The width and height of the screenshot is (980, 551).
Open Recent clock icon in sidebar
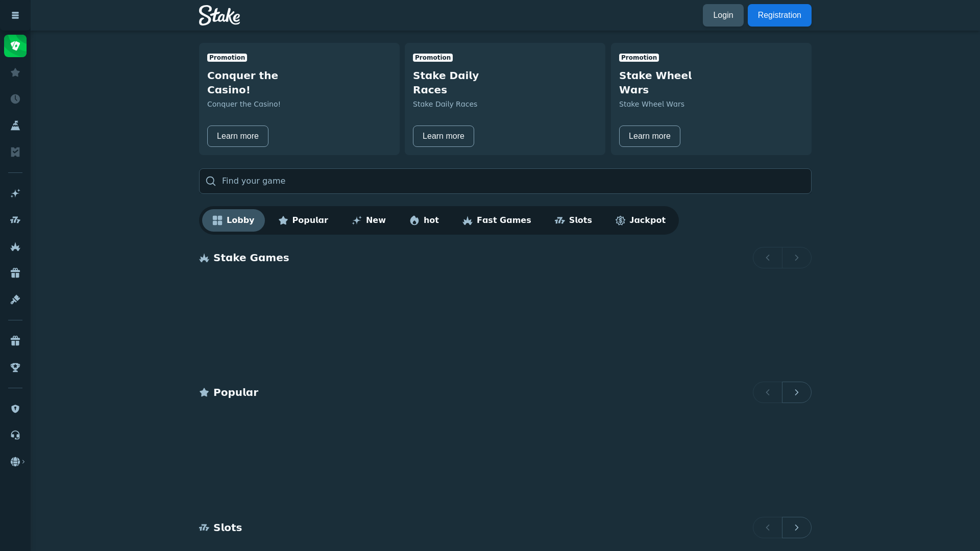[x=15, y=99]
